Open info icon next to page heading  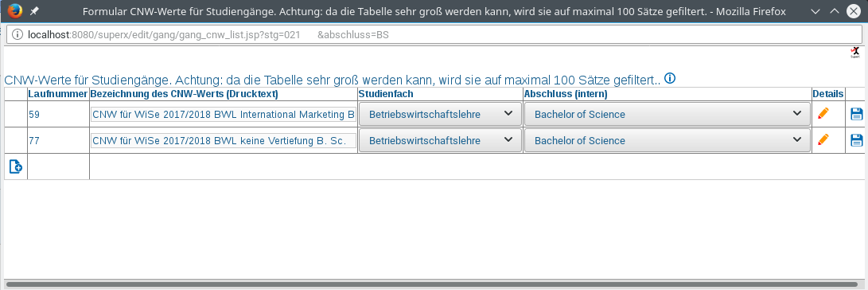tap(670, 78)
